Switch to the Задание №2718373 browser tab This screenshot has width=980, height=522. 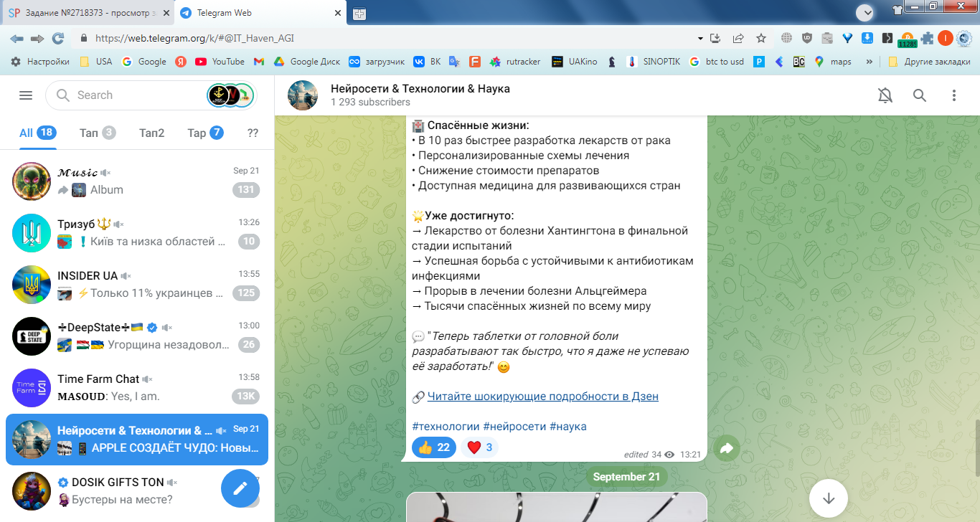tap(88, 13)
